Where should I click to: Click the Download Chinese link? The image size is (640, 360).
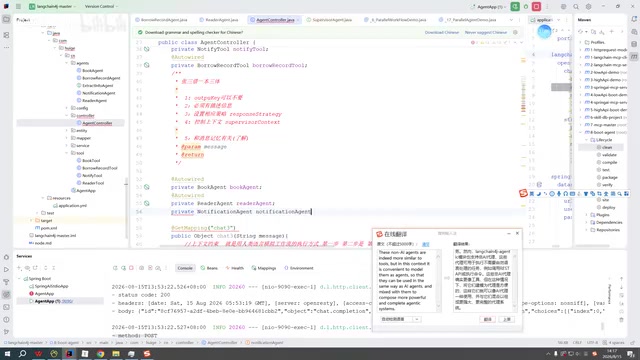click(442, 32)
